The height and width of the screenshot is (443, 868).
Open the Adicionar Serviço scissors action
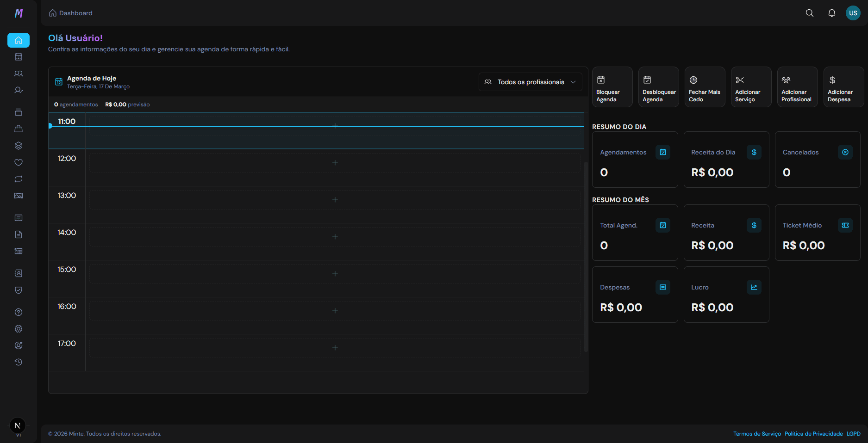[750, 87]
